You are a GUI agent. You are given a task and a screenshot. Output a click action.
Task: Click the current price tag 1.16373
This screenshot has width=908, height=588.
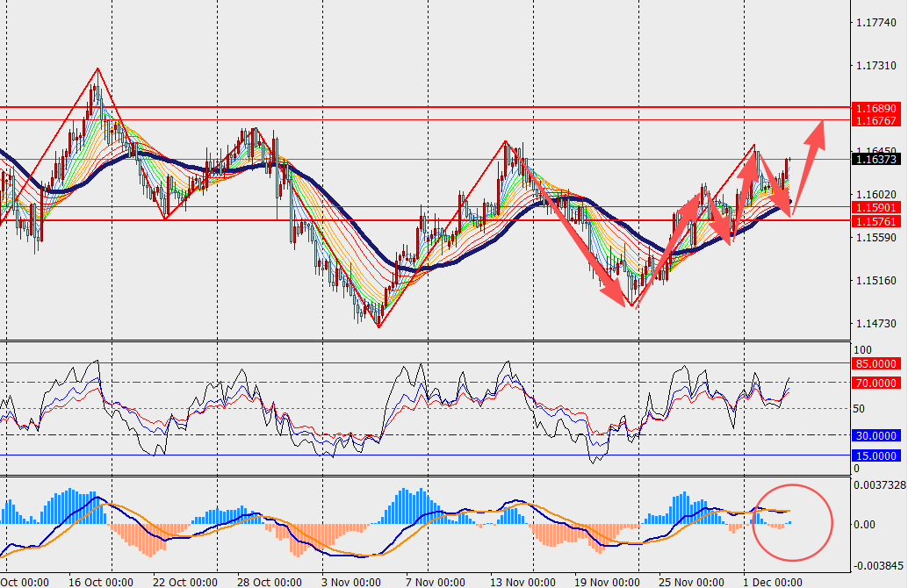(x=877, y=159)
